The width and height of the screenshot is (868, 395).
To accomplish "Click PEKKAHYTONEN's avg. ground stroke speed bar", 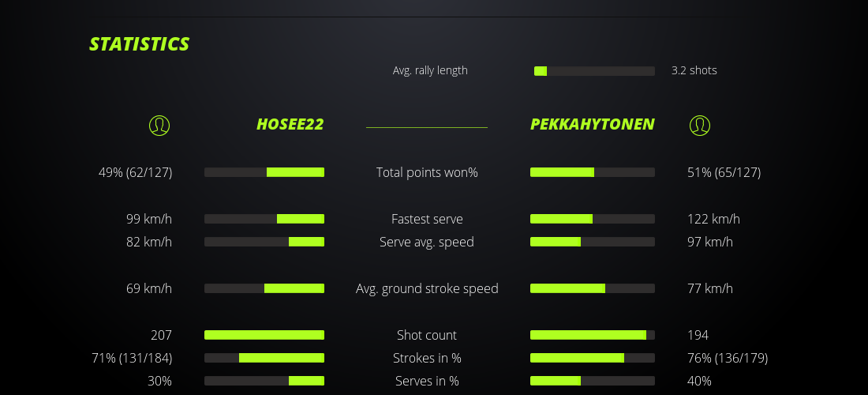I will pos(592,288).
